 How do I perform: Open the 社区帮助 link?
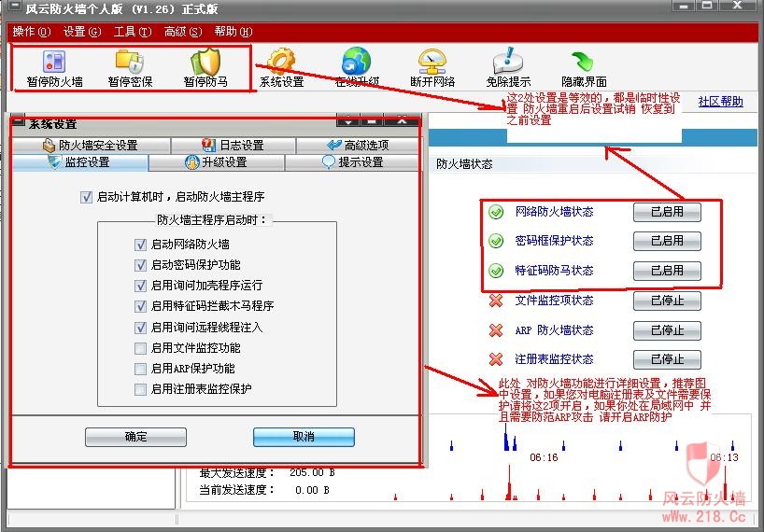click(x=720, y=101)
